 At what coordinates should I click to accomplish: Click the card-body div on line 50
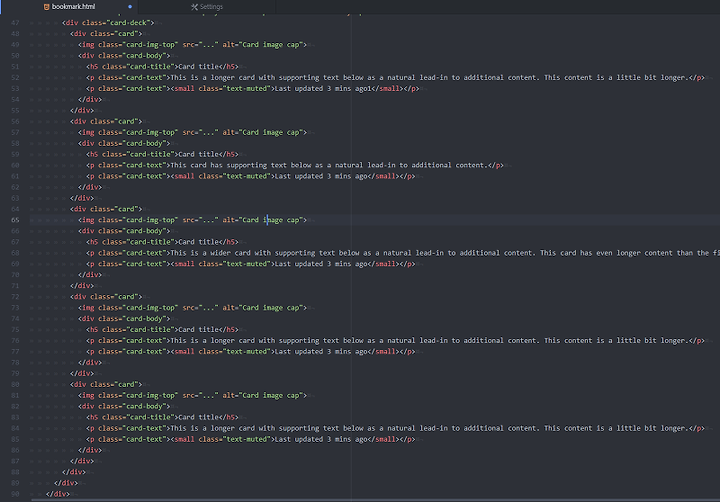124,56
